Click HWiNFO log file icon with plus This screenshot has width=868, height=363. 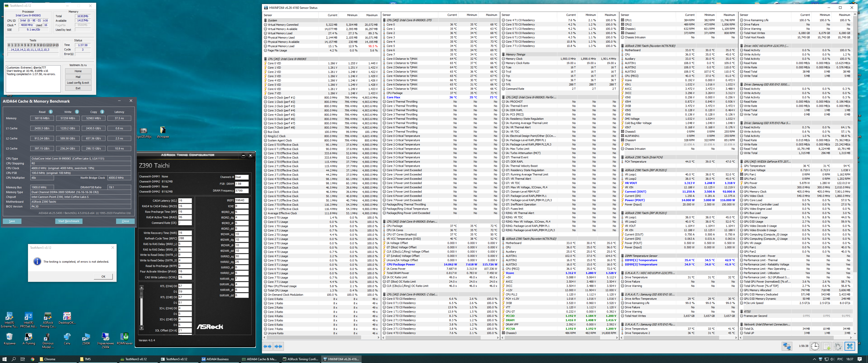[826, 346]
